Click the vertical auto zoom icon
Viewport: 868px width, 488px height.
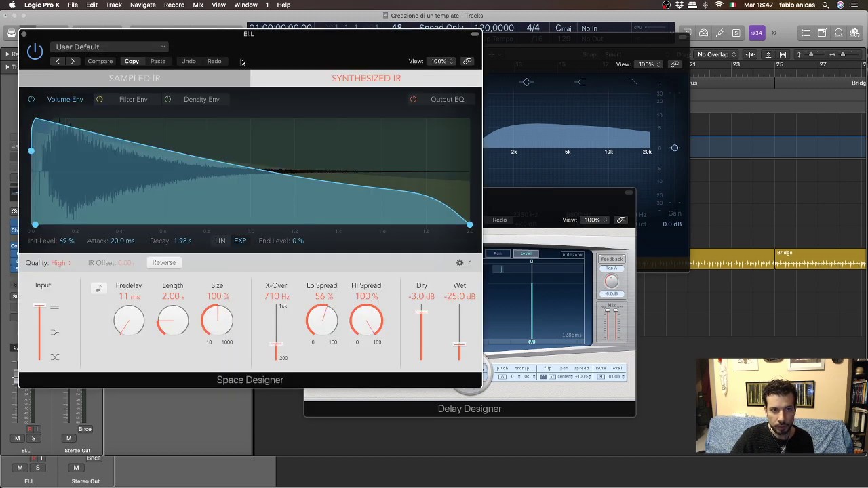tap(768, 54)
